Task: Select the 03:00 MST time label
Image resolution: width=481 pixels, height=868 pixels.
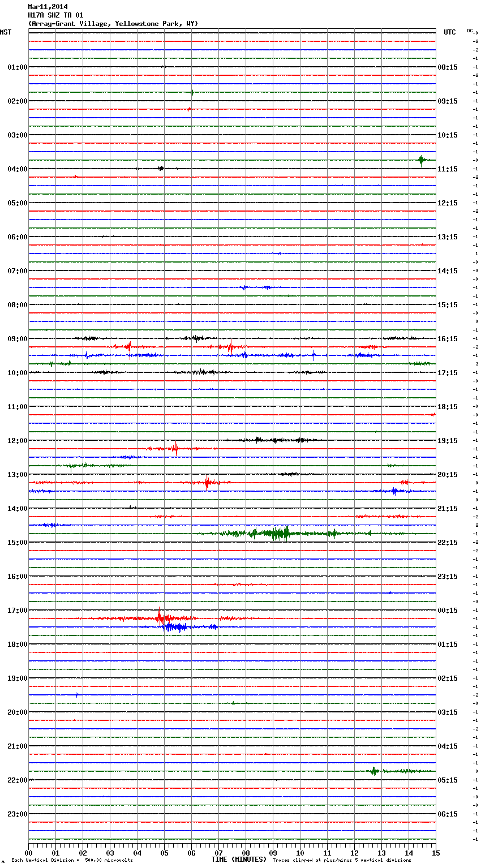Action: click(x=17, y=135)
